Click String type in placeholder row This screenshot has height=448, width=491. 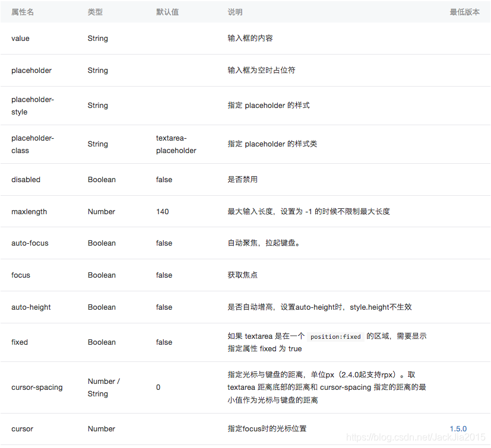point(98,71)
